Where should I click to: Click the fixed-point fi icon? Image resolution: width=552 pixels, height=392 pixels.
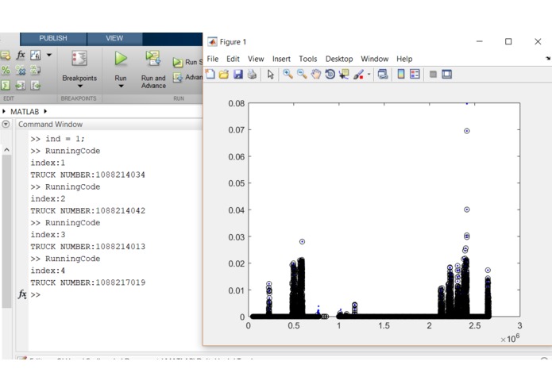click(x=35, y=55)
